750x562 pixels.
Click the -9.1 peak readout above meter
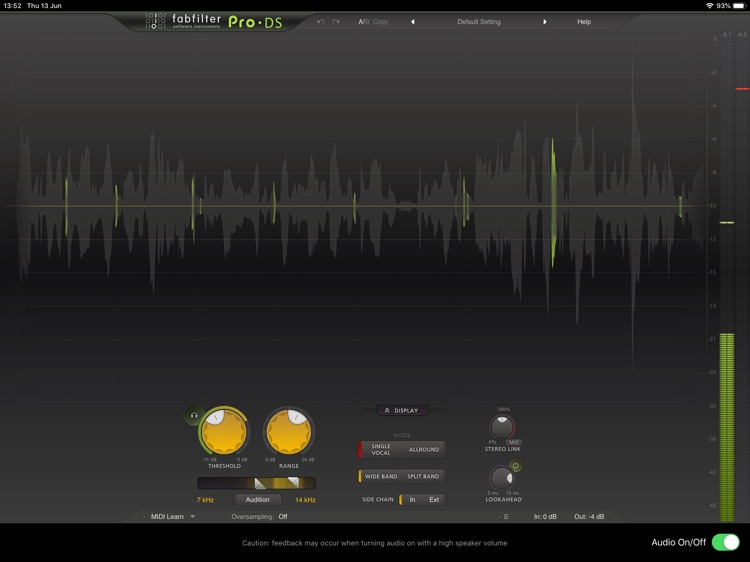point(727,34)
